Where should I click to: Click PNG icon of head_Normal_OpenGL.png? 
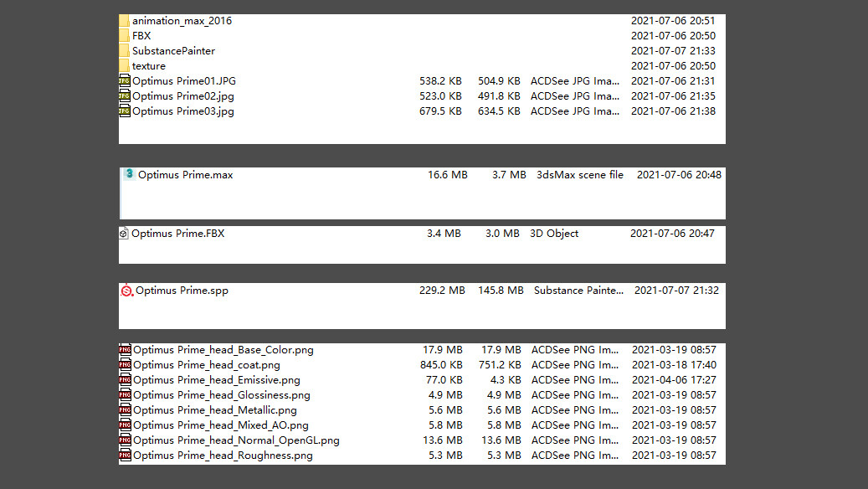pyautogui.click(x=125, y=440)
